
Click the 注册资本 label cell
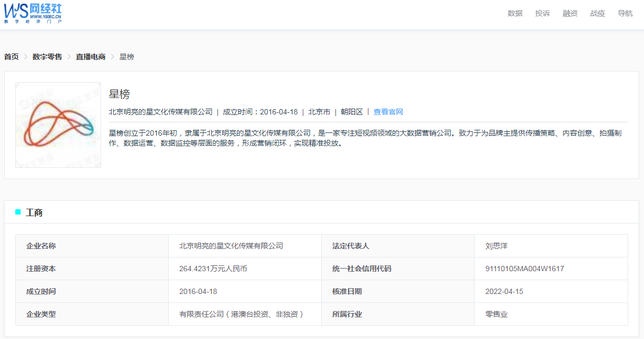coord(92,269)
